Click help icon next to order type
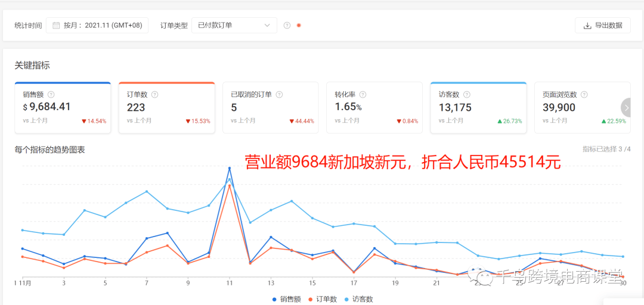Screen dimensions: 644x305 point(287,26)
